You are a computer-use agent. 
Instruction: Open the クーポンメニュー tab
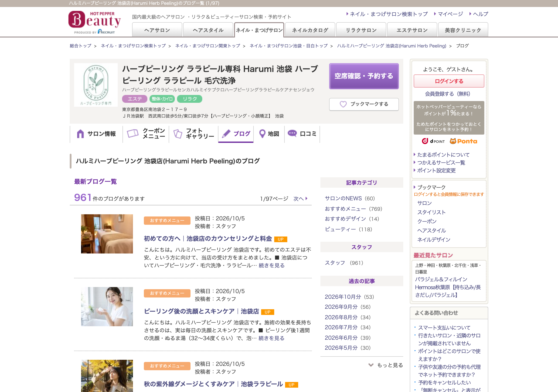[x=146, y=134]
